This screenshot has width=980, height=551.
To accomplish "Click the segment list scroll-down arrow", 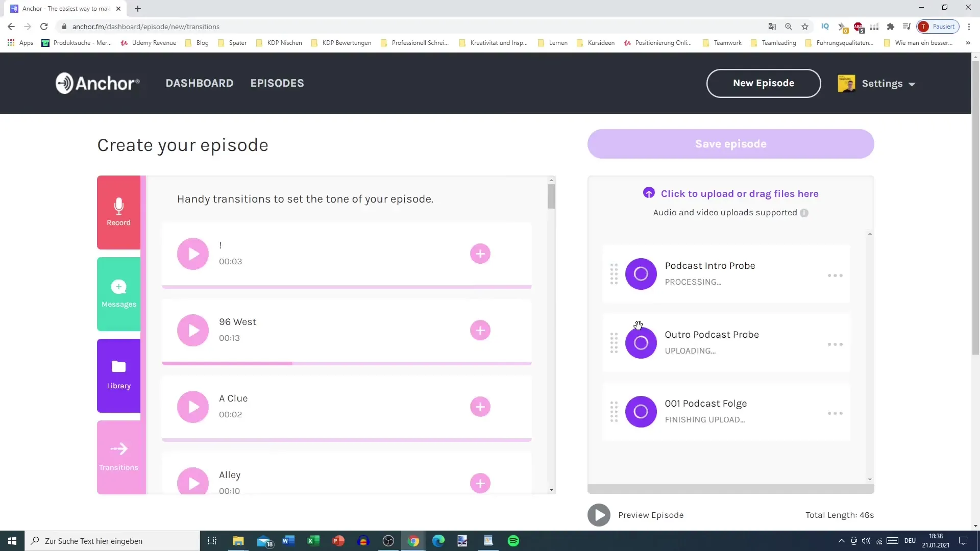I will (870, 480).
